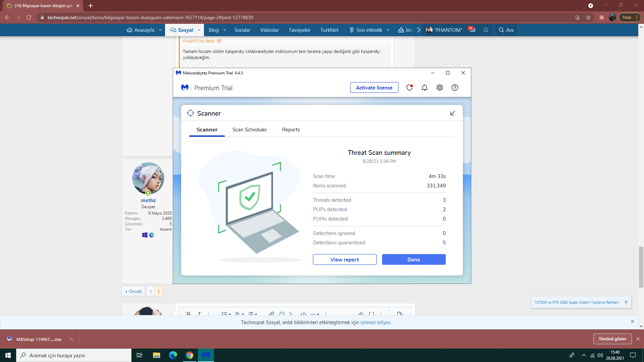This screenshot has width=644, height=362.
Task: Click the forum alerts bell icon
Action: [x=485, y=30]
